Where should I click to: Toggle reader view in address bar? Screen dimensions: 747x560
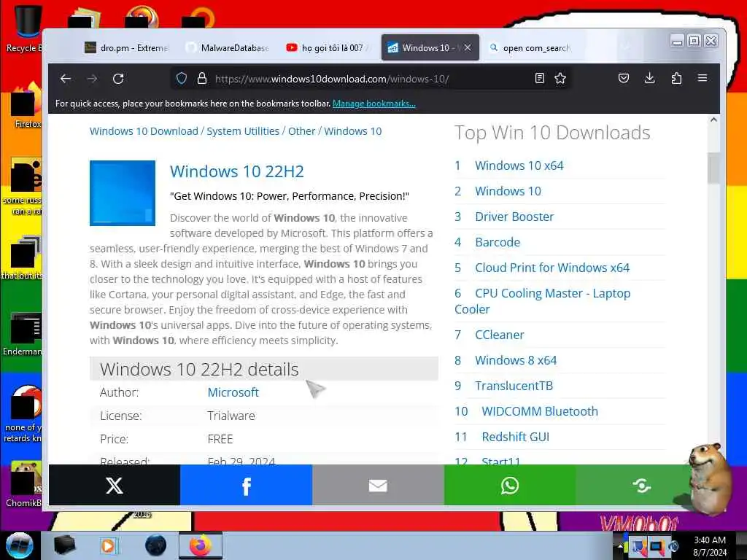(539, 78)
